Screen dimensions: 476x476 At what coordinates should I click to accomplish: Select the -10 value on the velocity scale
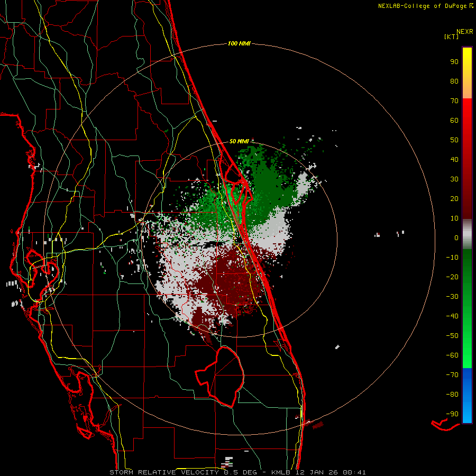click(452, 258)
